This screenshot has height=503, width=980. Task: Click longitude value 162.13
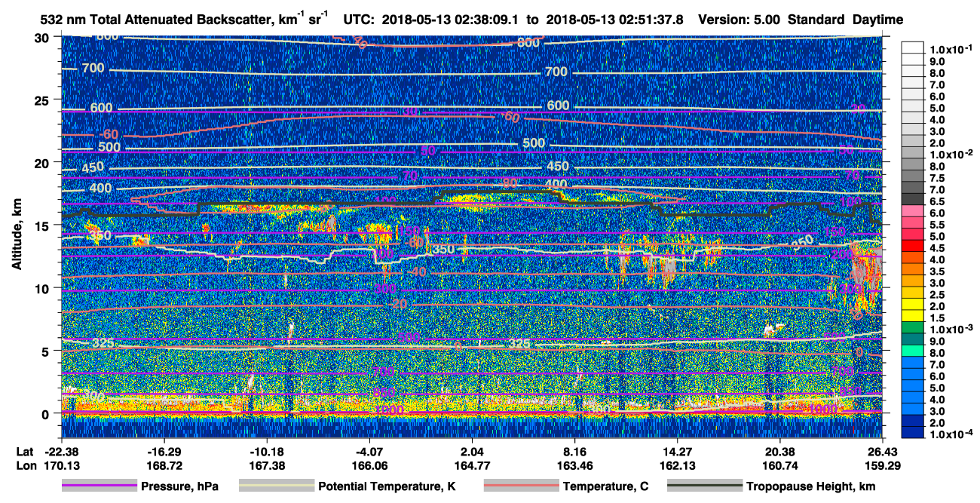pyautogui.click(x=677, y=466)
